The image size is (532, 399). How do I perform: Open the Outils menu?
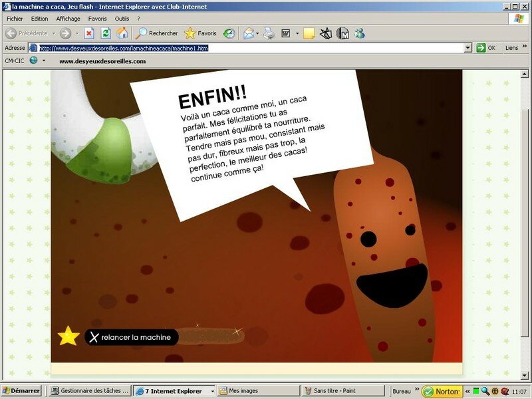click(x=122, y=19)
